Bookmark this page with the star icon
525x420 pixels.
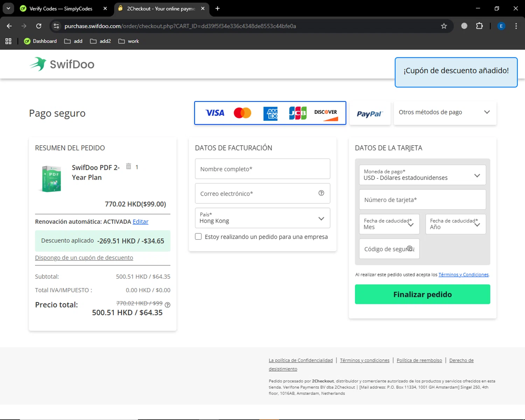coord(444,26)
